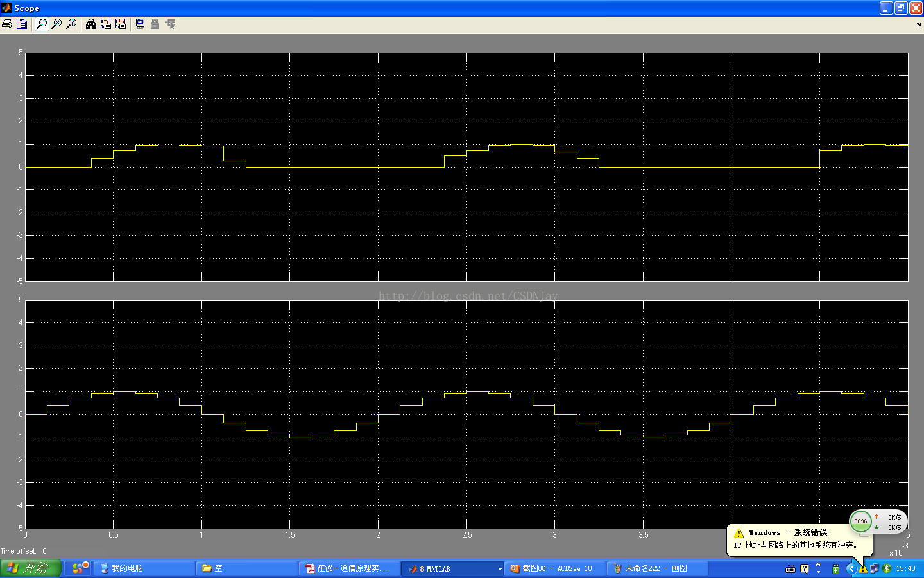Click the Autoscale binoculars icon
The width and height of the screenshot is (924, 578).
[91, 24]
